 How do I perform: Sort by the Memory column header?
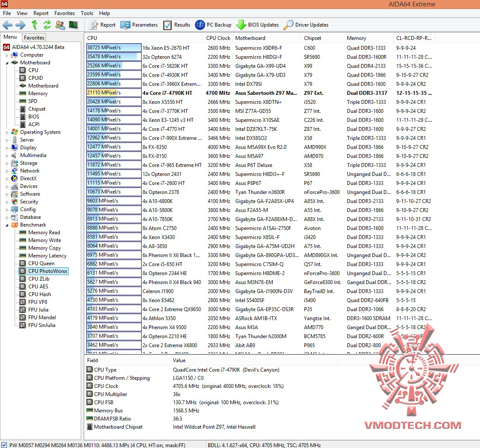coord(368,38)
